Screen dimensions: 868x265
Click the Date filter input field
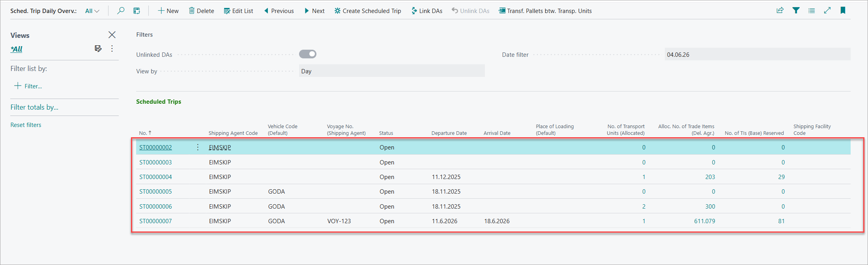(758, 54)
